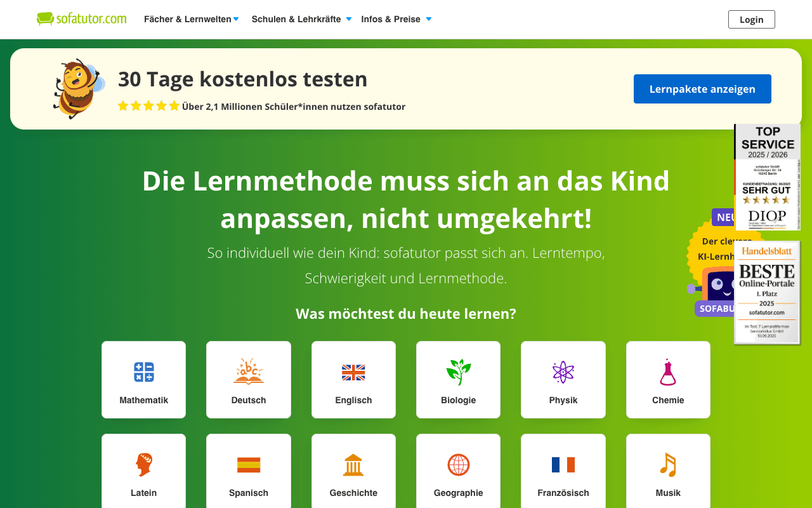Click the '30 Tage kostenlos testen' heading
This screenshot has height=508, width=812.
pyautogui.click(x=243, y=79)
